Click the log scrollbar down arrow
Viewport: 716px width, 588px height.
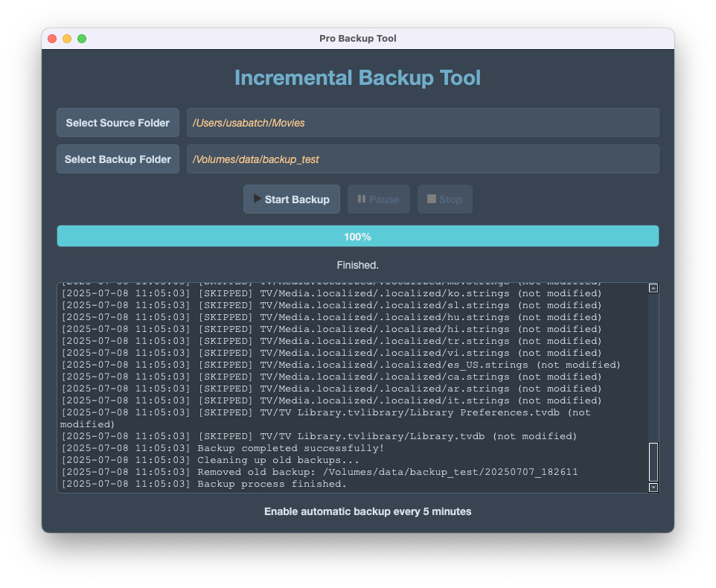click(x=653, y=487)
